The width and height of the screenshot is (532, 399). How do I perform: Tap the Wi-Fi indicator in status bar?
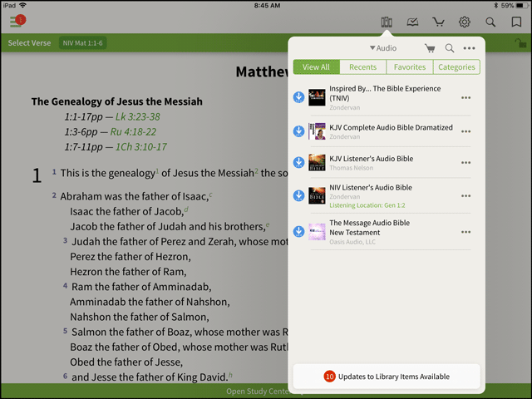(x=22, y=6)
